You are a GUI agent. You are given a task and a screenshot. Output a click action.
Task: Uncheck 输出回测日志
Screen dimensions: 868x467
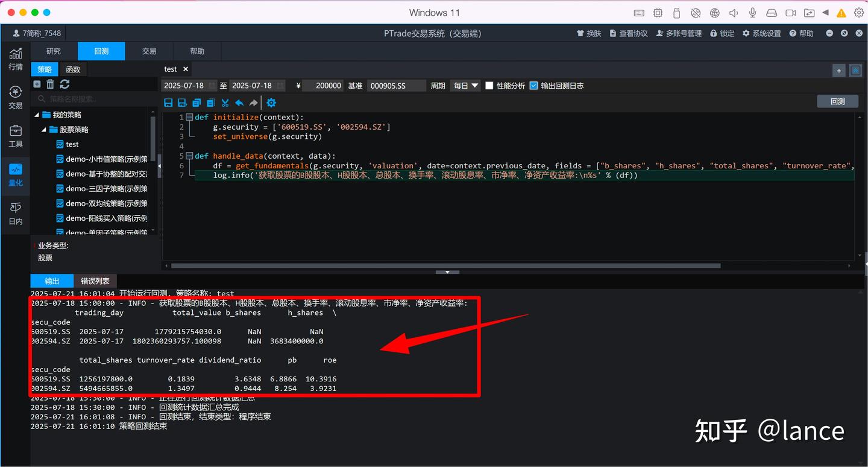(533, 85)
